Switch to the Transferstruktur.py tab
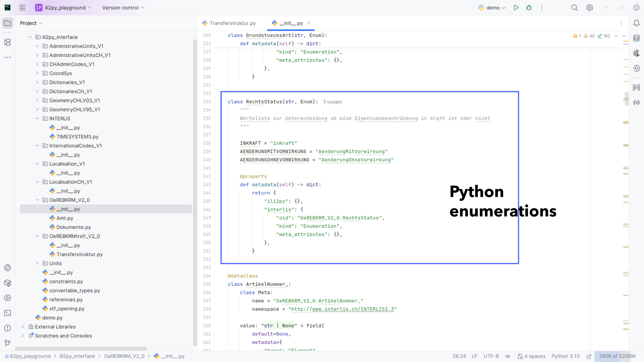The width and height of the screenshot is (644, 362). 233,23
